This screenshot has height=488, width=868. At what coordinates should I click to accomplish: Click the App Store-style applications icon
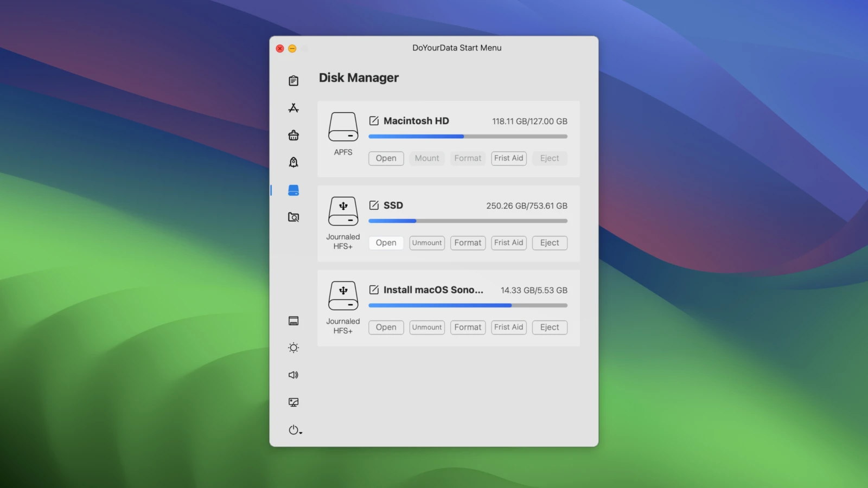click(293, 108)
